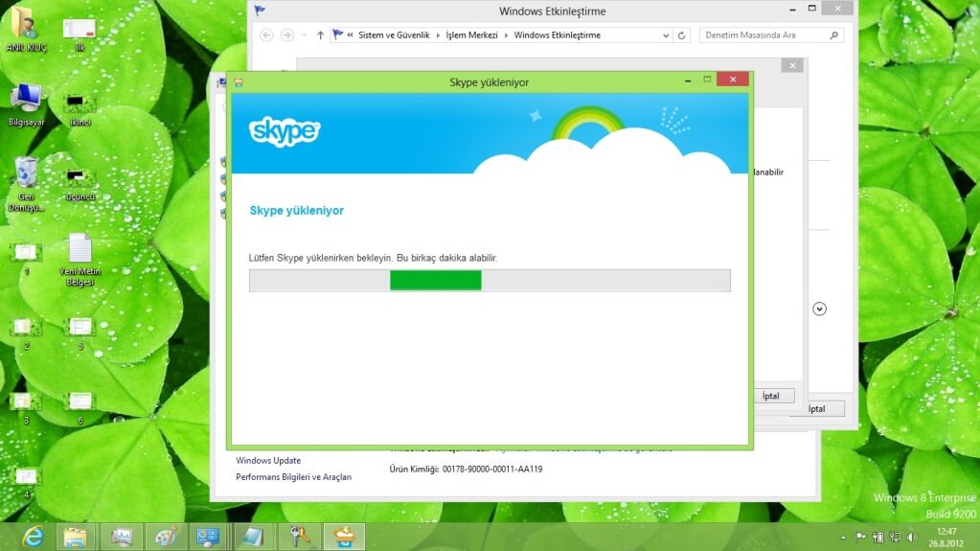Select the ANIL KILIÇ user folder icon
Viewport: 980px width, 551px height.
pos(26,27)
